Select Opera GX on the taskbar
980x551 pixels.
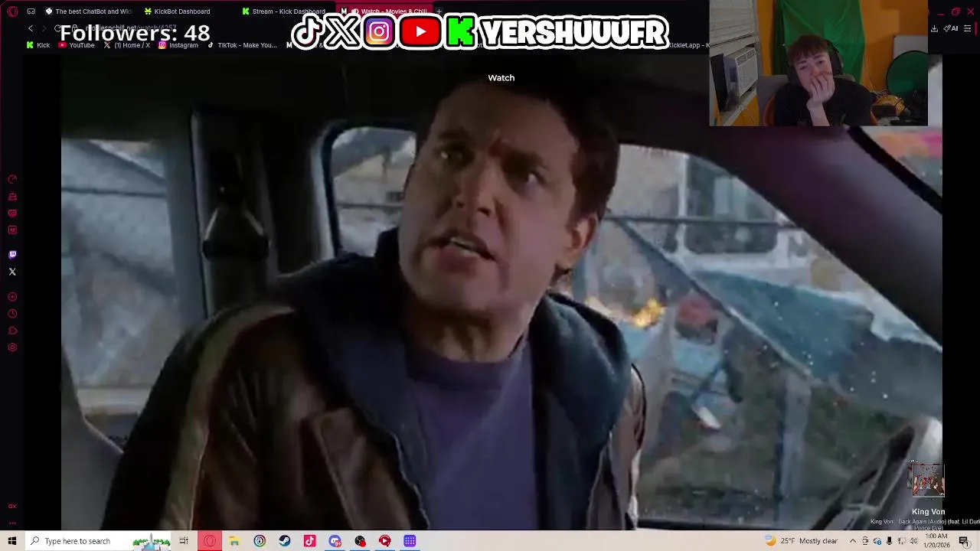tap(210, 541)
